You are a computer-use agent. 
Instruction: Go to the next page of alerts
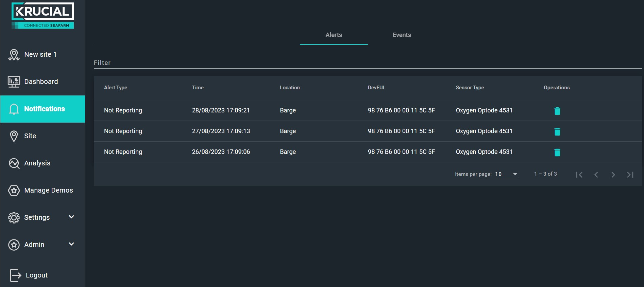[613, 175]
